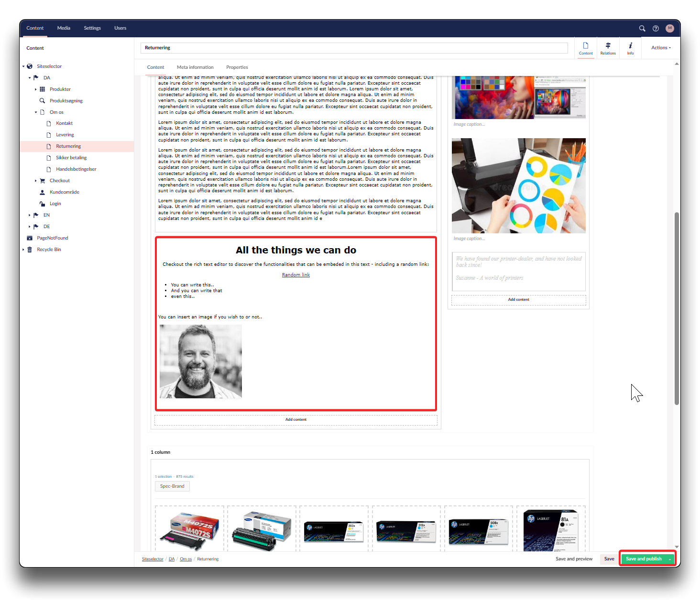Click the Checkout cart icon in tree
This screenshot has width=700, height=602.
pyautogui.click(x=42, y=181)
